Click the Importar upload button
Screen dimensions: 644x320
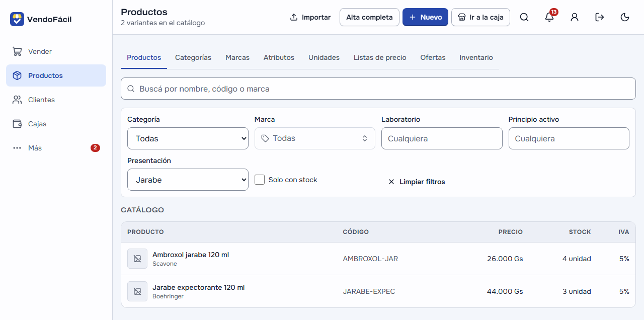point(310,17)
